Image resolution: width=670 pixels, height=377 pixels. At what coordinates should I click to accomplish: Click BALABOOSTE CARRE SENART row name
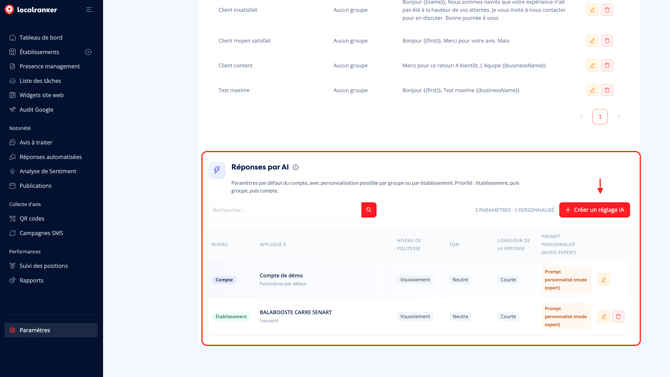point(296,312)
